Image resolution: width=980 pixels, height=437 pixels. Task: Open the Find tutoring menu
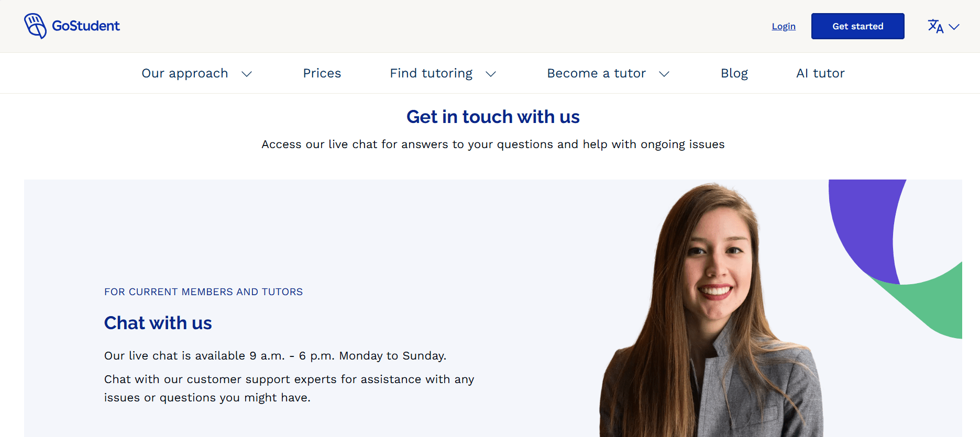(x=431, y=73)
